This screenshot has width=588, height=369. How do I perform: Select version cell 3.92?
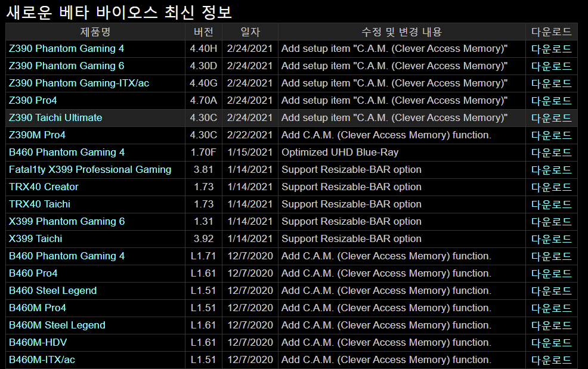pos(203,238)
